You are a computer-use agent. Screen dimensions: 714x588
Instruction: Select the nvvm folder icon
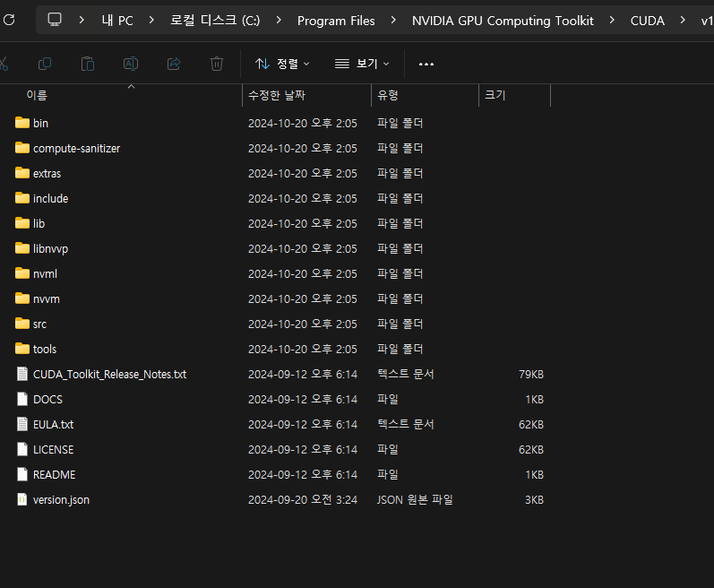click(22, 298)
